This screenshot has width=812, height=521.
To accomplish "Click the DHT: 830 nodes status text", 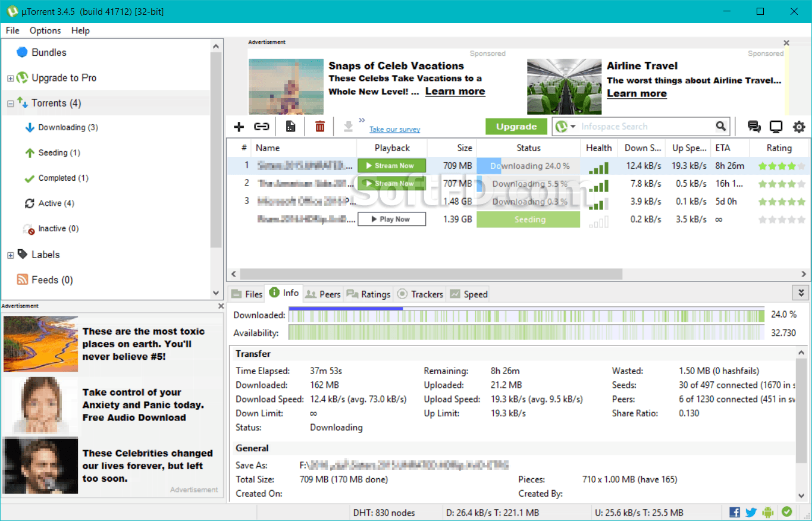I will (x=384, y=513).
